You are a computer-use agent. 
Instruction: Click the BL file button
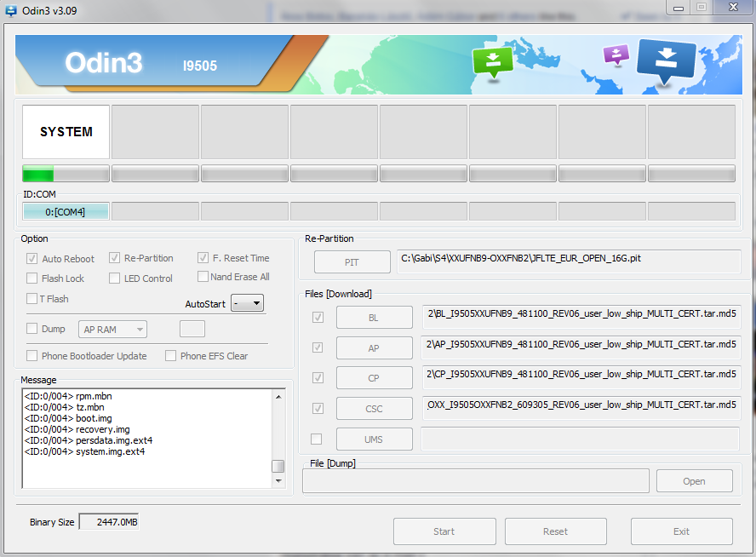tap(374, 318)
